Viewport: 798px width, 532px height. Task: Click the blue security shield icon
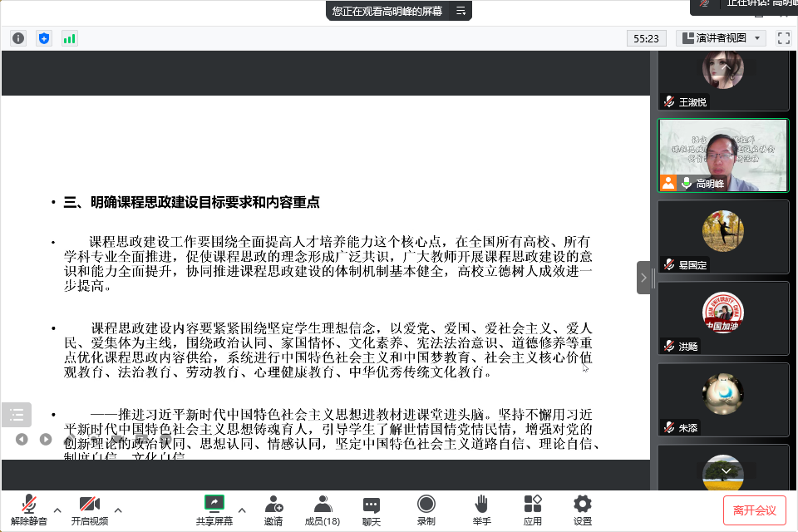point(44,38)
